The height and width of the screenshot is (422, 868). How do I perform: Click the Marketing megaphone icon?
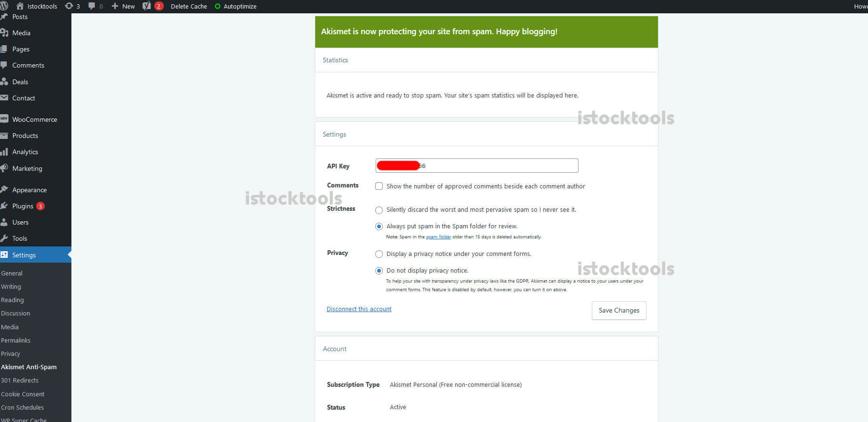pyautogui.click(x=4, y=168)
